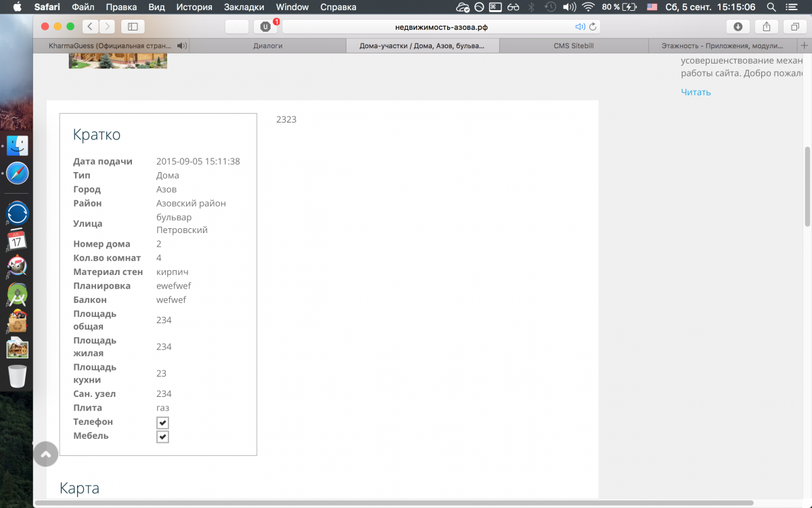Screen dimensions: 812x508
Task: Click the battery status indicator
Action: click(619, 7)
